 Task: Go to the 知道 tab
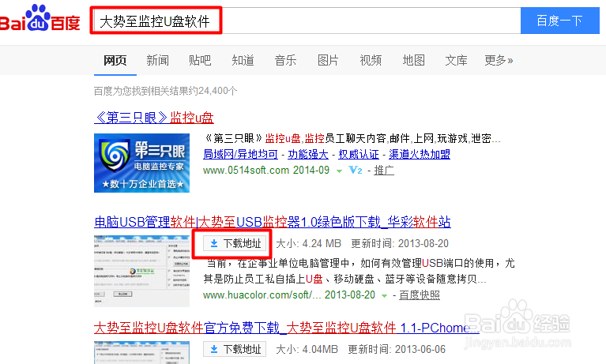[243, 60]
